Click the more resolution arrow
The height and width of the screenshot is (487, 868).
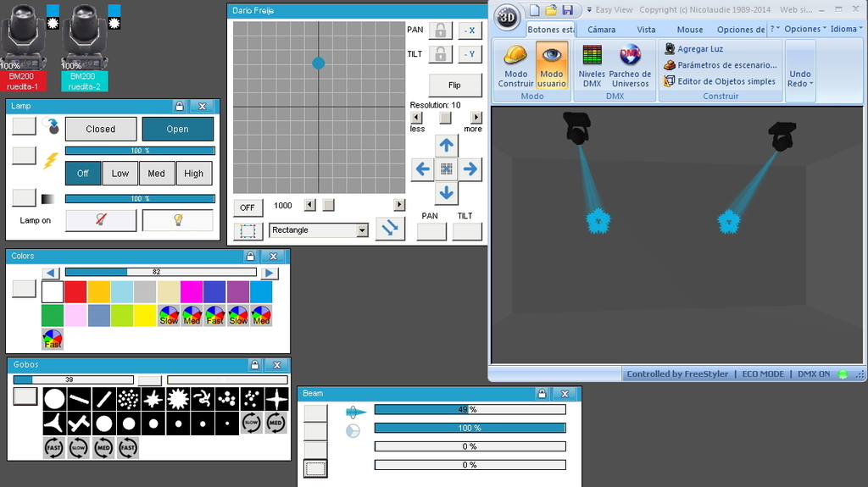click(x=476, y=118)
